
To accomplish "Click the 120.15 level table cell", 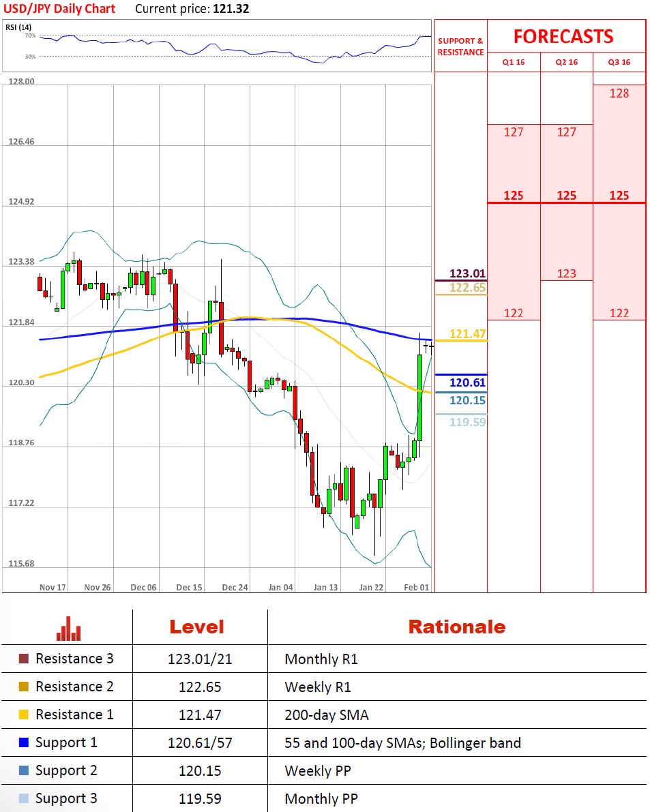I will coord(200,771).
